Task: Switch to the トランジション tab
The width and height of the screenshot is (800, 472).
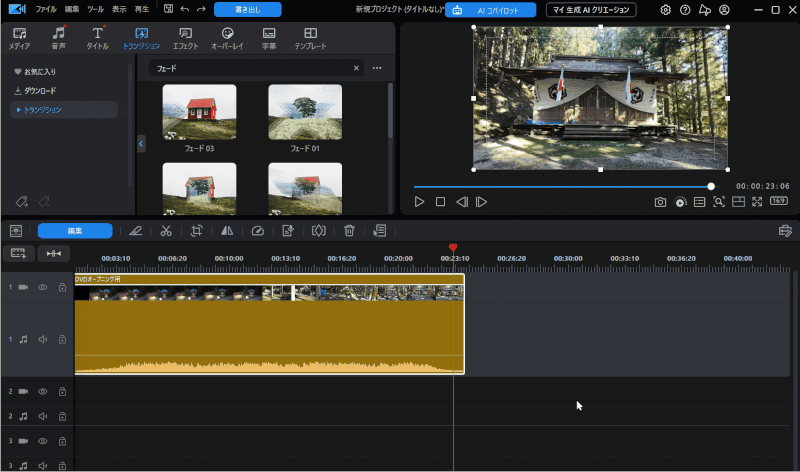Action: point(141,38)
